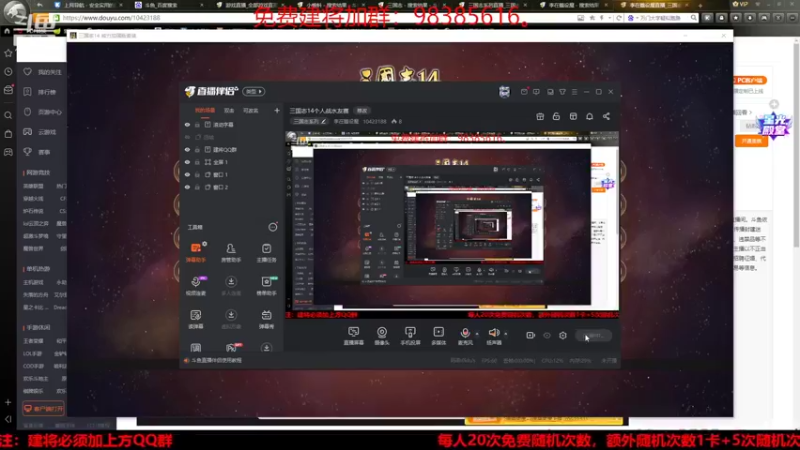Screen dimensions: 800x450
Task: Hide the 窗口 1 source
Action: pyautogui.click(x=187, y=174)
